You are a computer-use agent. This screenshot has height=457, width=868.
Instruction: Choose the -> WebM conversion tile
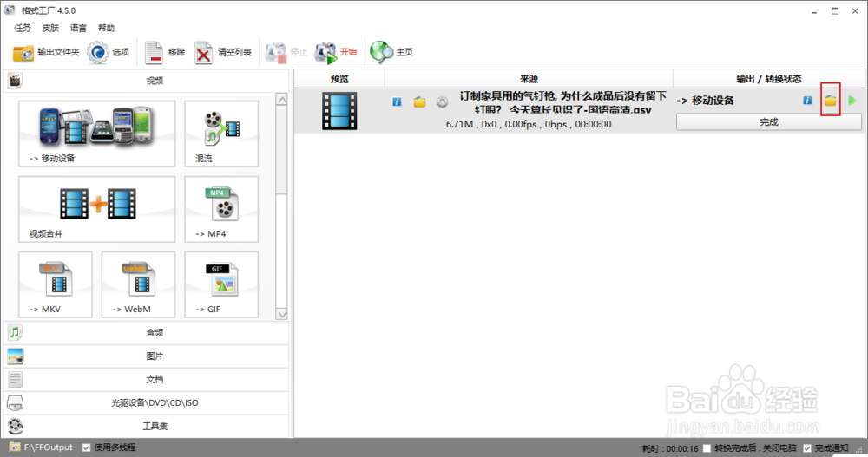138,284
